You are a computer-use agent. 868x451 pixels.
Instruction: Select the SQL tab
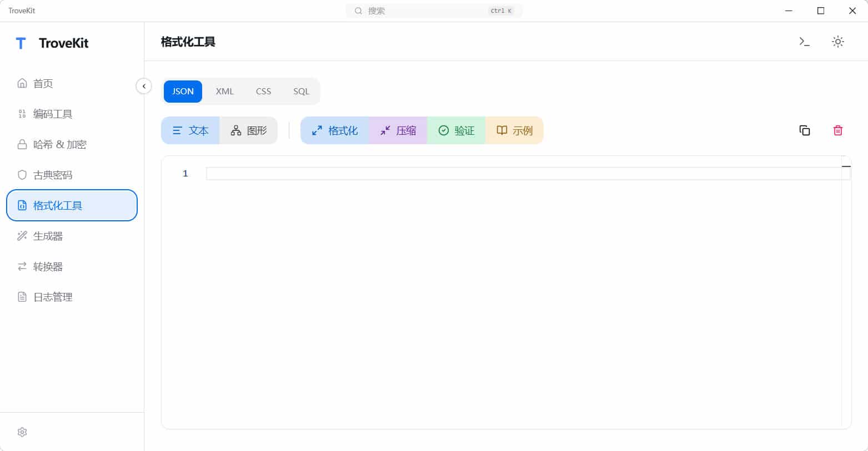300,91
